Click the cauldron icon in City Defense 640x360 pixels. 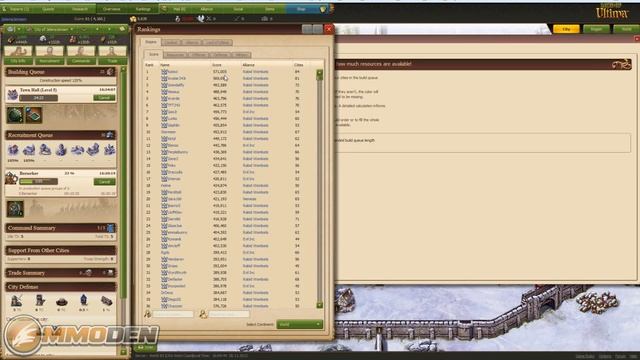62,302
